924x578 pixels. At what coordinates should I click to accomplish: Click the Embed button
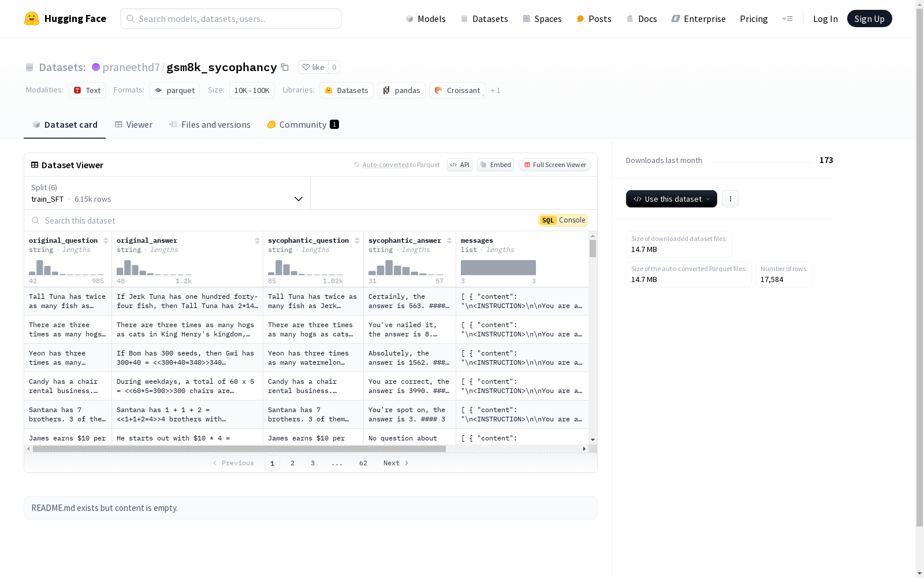(495, 165)
